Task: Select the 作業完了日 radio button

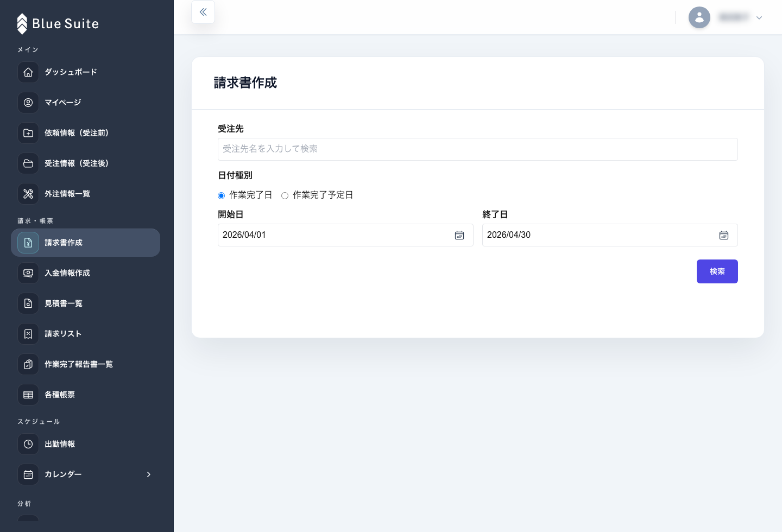Action: pyautogui.click(x=221, y=195)
